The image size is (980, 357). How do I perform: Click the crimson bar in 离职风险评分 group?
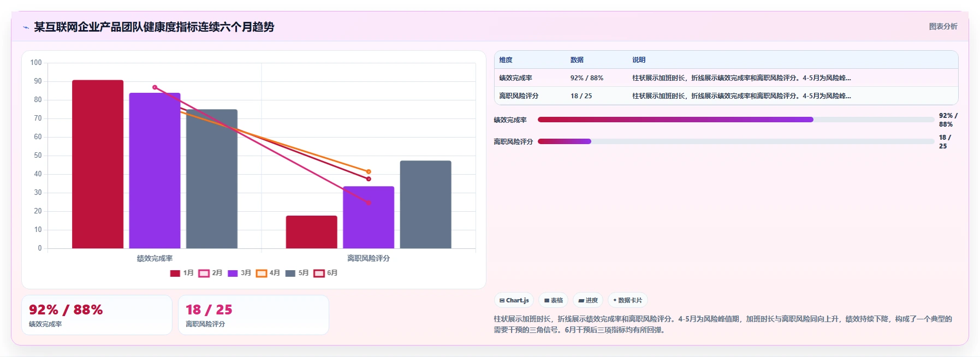click(312, 232)
